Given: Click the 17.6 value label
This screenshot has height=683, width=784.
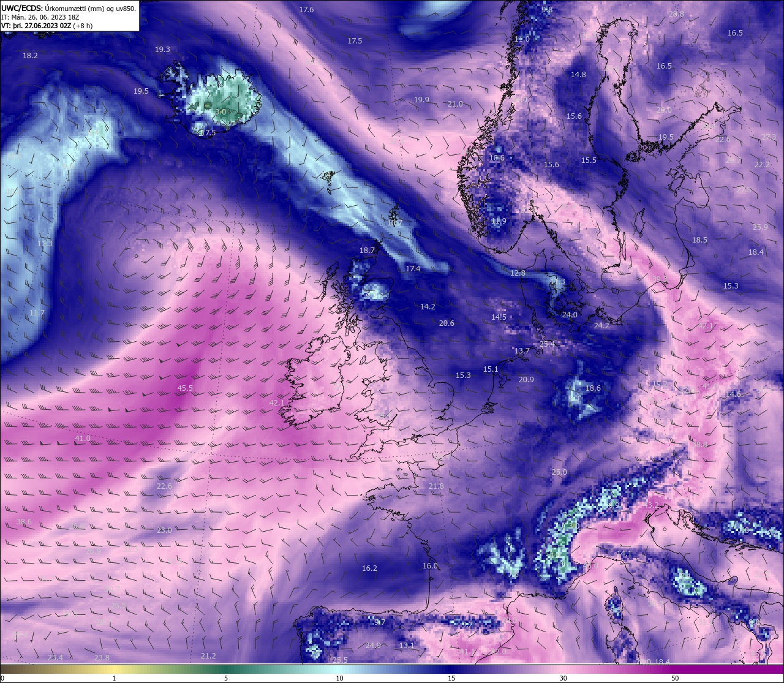Looking at the screenshot, I should pos(306,10).
